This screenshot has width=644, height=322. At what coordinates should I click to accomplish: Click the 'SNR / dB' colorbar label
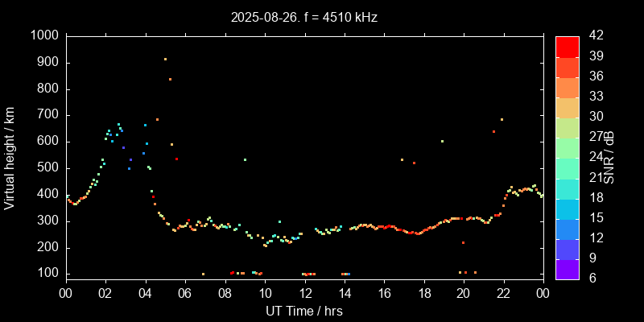[609, 158]
